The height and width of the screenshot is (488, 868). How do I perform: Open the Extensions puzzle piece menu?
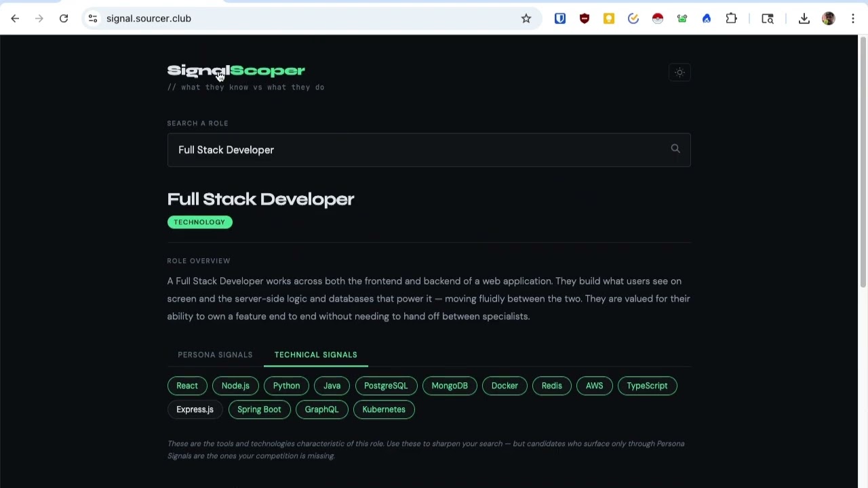[x=732, y=18]
